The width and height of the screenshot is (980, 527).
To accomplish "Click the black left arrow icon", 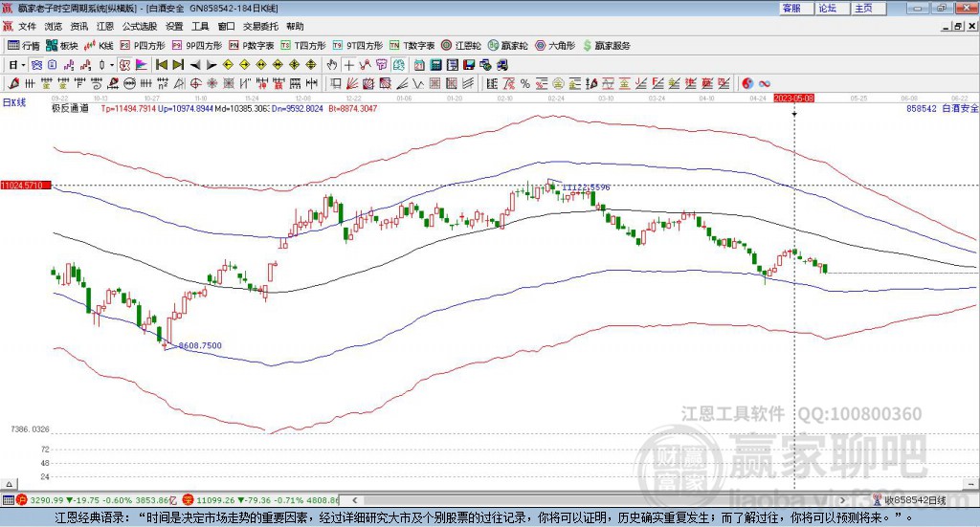I will tap(195, 65).
